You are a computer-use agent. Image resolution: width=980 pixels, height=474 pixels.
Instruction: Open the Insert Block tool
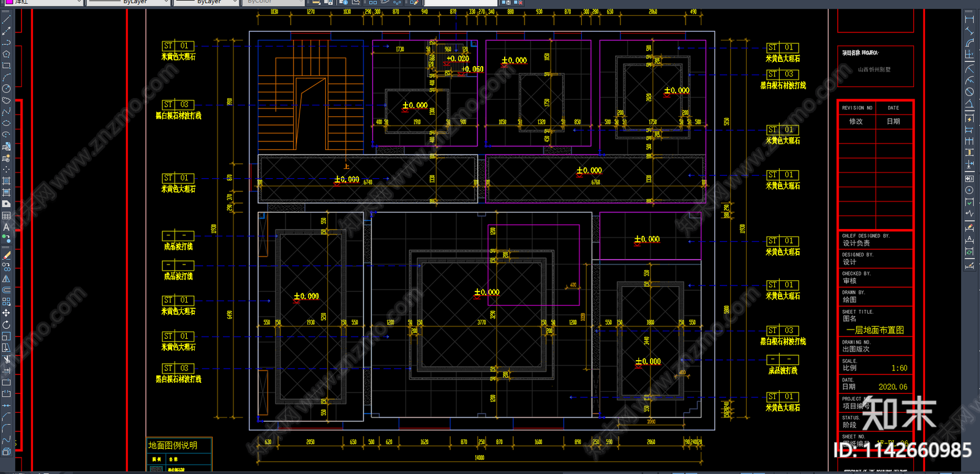point(6,146)
